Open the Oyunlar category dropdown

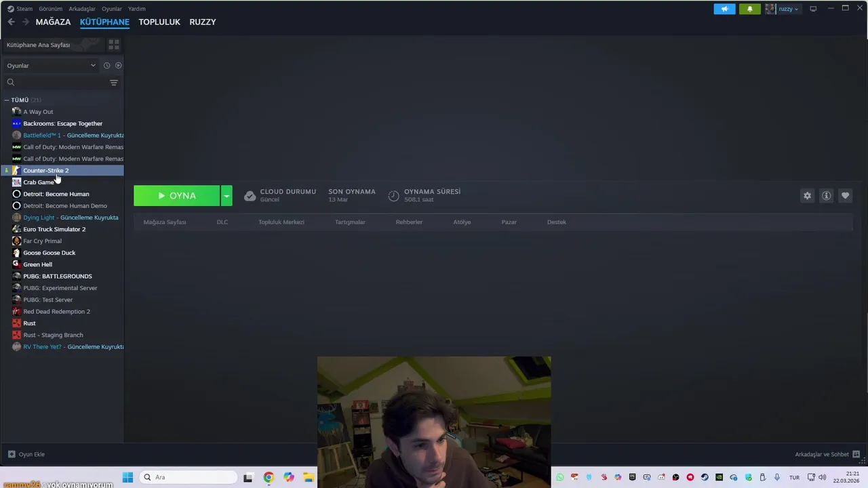(52, 66)
